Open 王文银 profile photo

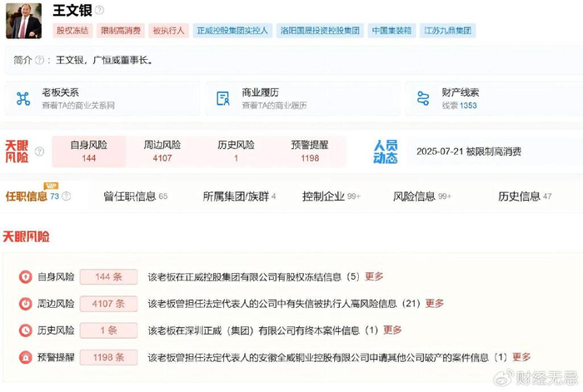pyautogui.click(x=24, y=21)
